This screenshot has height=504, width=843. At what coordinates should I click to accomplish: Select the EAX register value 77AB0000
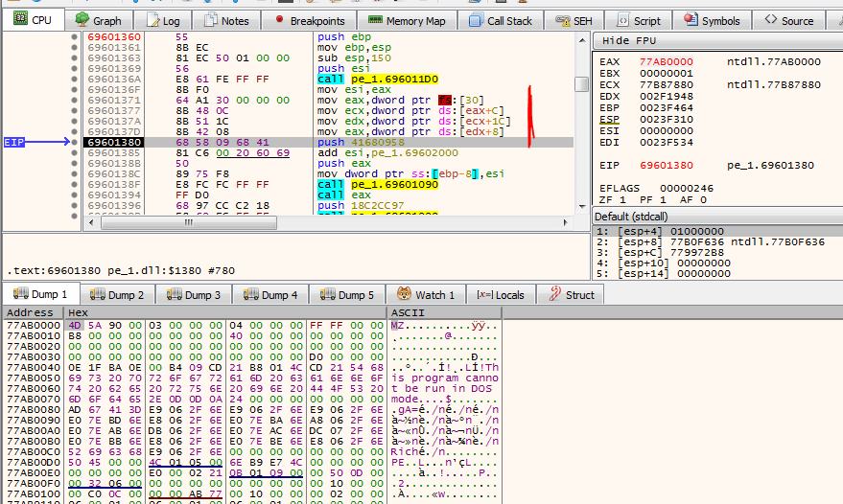pos(667,61)
